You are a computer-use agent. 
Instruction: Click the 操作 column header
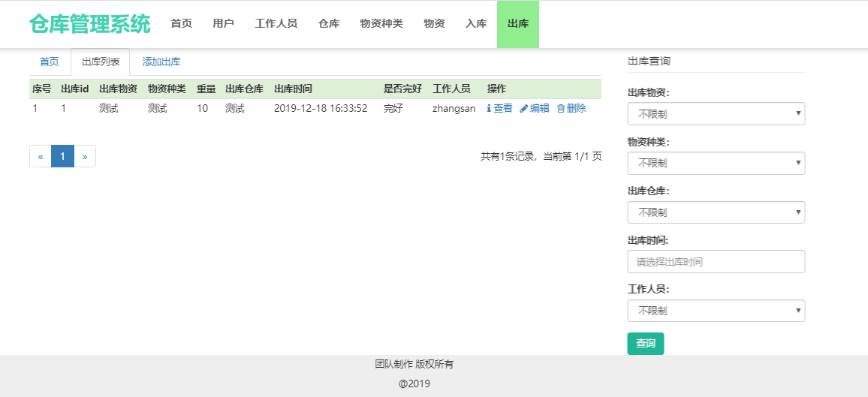pyautogui.click(x=496, y=89)
